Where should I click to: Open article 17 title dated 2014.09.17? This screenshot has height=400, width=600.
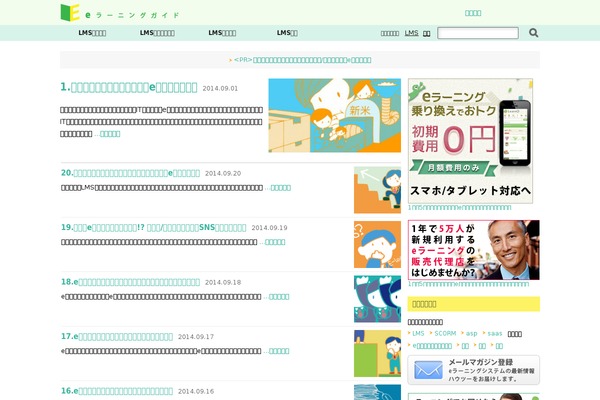[x=117, y=336]
